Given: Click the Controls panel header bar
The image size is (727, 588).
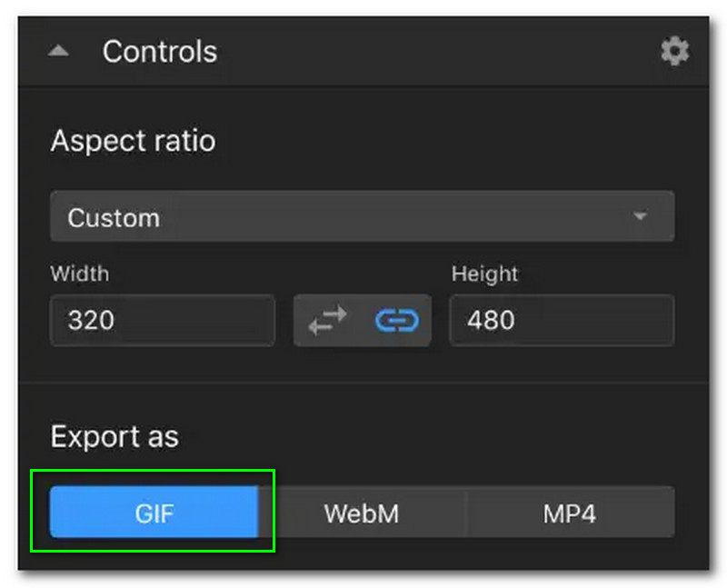Looking at the screenshot, I should [409, 52].
